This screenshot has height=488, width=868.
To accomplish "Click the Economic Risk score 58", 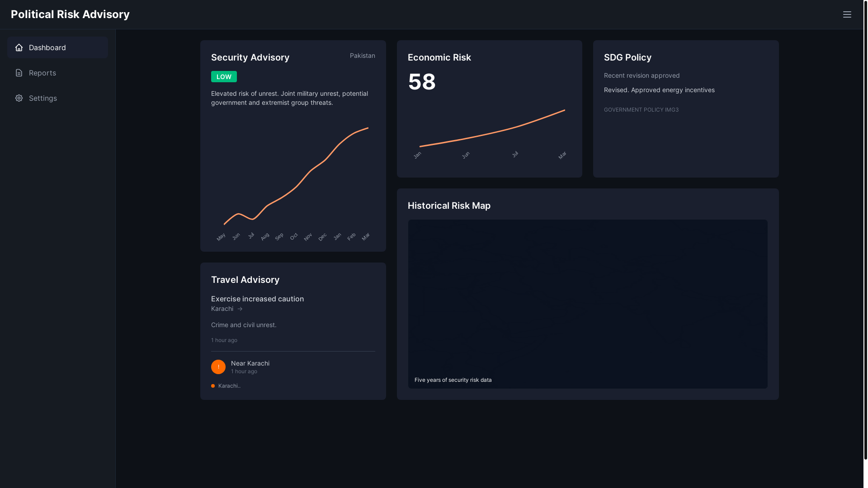I will (422, 82).
